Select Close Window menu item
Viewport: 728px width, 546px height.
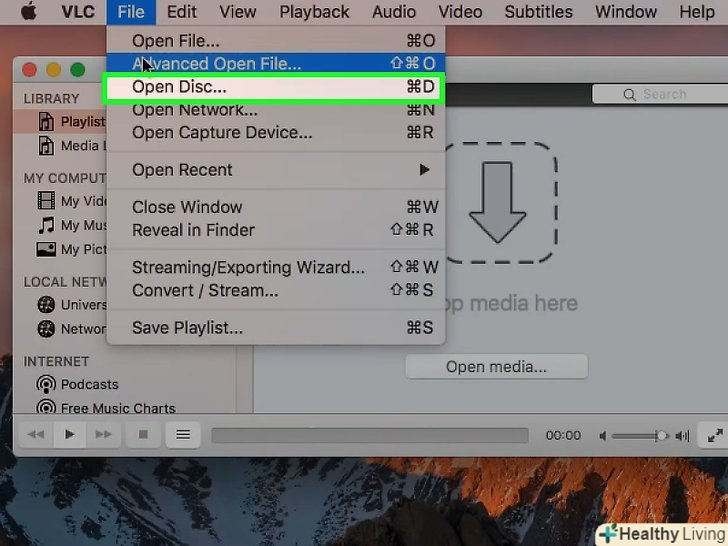pos(276,207)
